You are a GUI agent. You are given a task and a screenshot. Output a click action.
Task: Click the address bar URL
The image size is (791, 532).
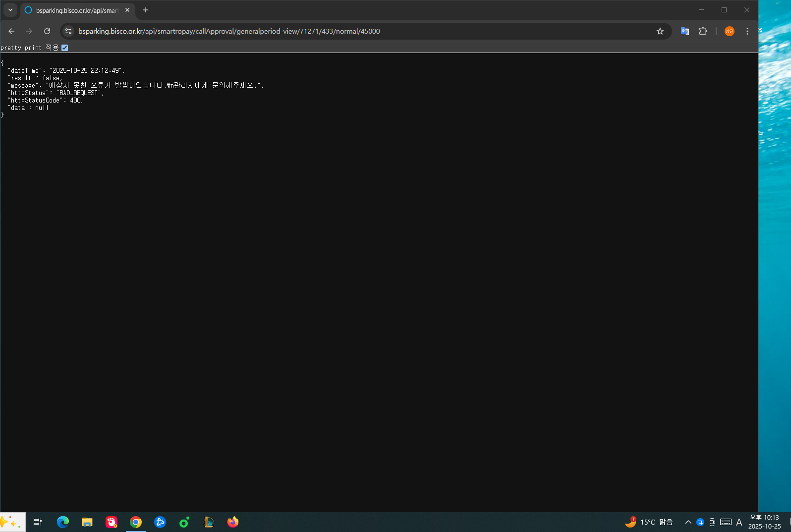(229, 31)
